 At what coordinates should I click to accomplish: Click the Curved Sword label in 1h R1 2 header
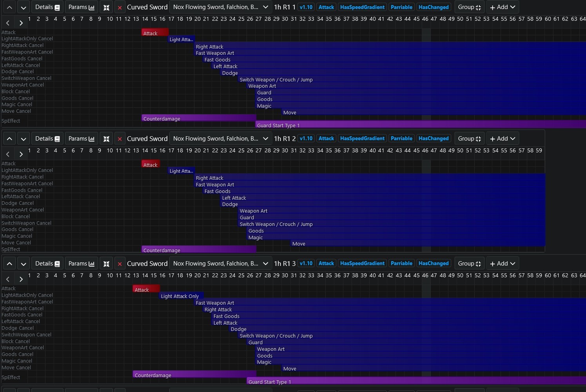pyautogui.click(x=147, y=139)
